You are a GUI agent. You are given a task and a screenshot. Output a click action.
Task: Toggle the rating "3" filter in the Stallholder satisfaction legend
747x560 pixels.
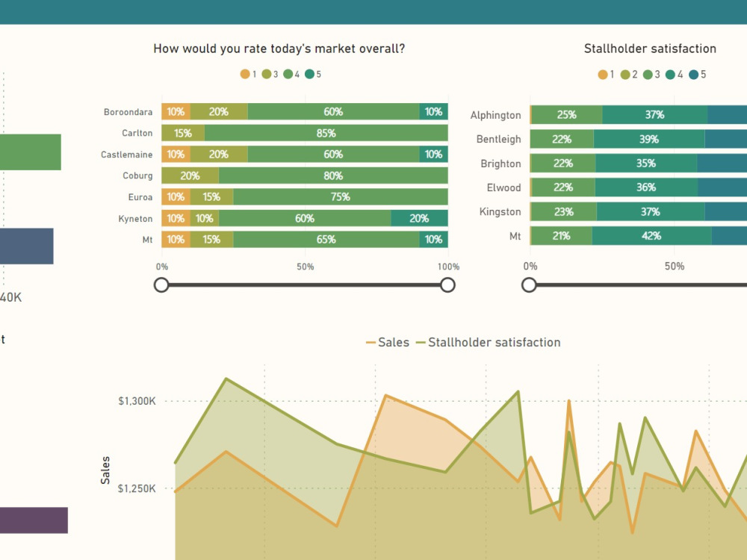pyautogui.click(x=648, y=74)
